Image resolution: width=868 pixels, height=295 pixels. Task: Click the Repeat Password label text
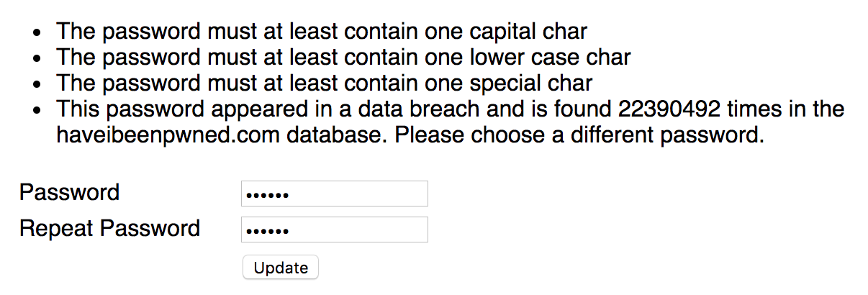109,229
